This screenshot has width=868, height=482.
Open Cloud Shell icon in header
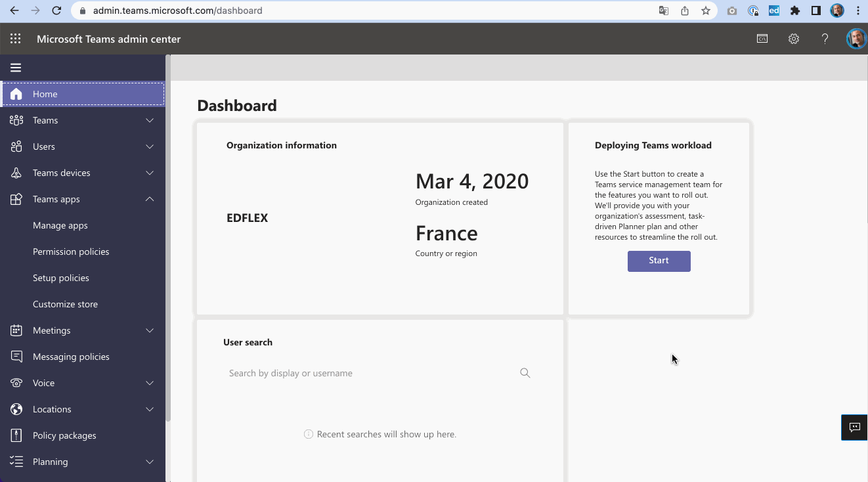(762, 39)
